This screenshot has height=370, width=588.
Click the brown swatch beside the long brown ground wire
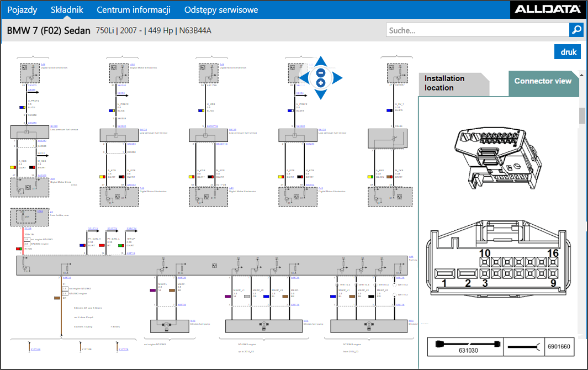pyautogui.click(x=57, y=298)
